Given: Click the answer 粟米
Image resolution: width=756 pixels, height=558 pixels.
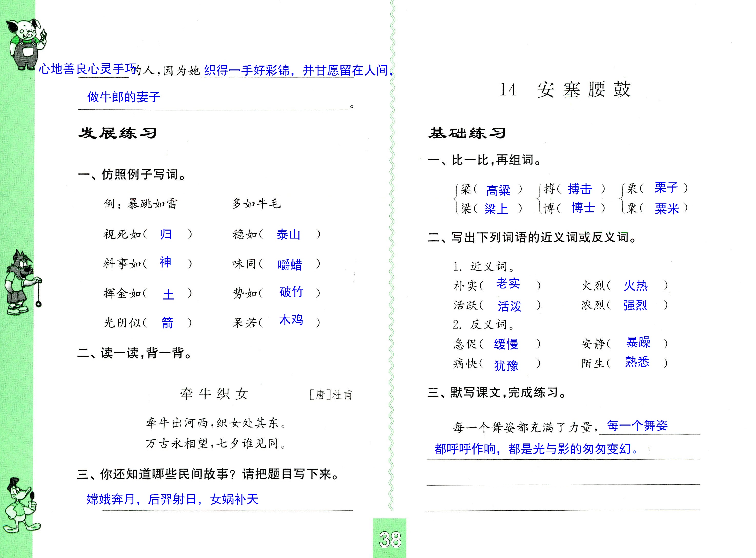Looking at the screenshot, I should click(x=667, y=209).
